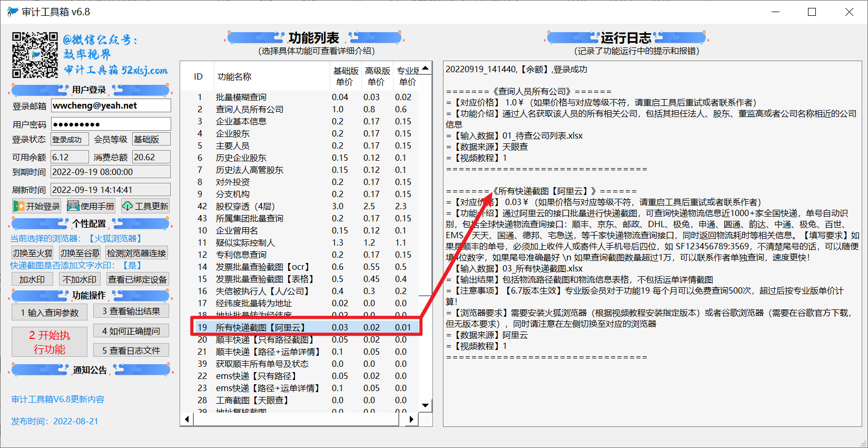Click the 不加水印 button
Screen dimensions: 868x448
click(79, 279)
